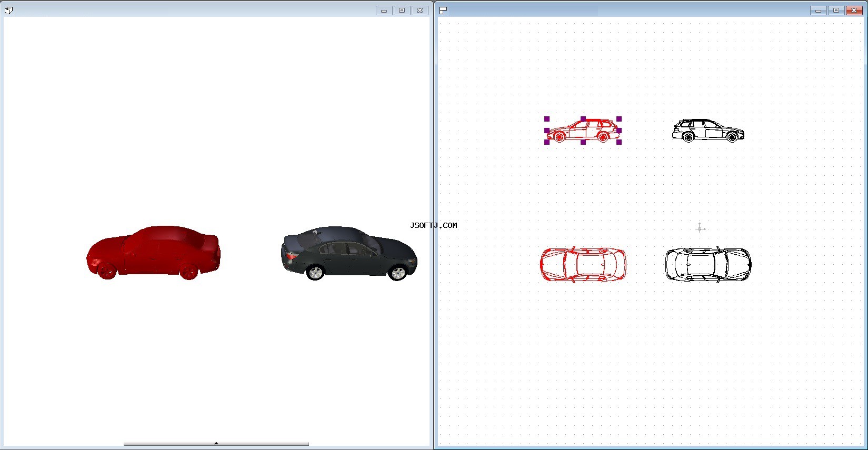
Task: Click the selected red side-view car symbol
Action: pos(583,131)
